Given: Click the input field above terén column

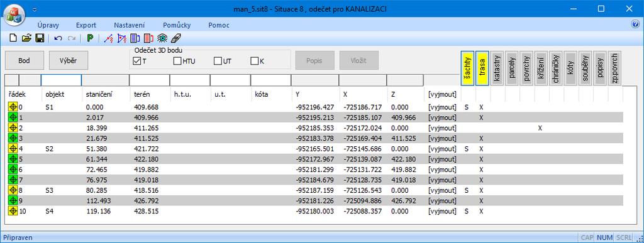Looking at the screenshot, I should (150, 80).
